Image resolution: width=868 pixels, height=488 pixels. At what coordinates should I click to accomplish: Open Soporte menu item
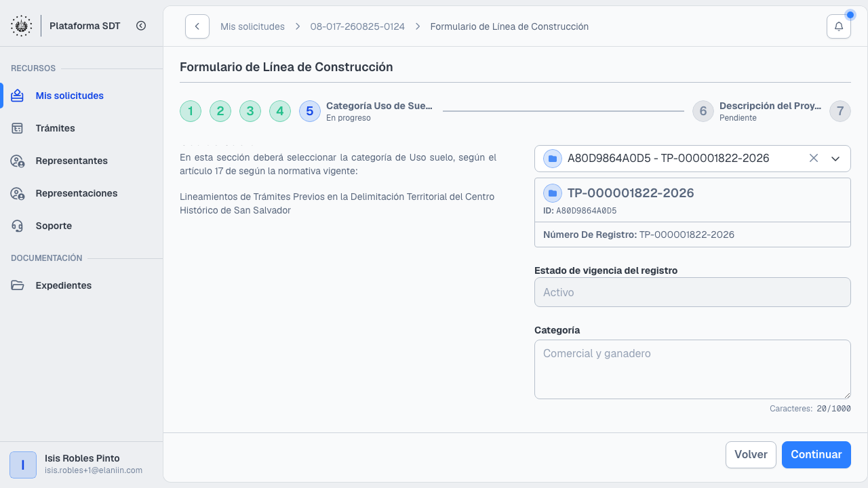tap(81, 226)
